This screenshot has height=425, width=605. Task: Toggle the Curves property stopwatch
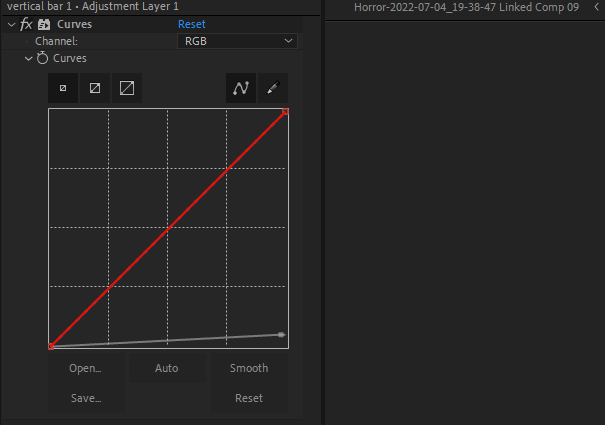[42, 58]
